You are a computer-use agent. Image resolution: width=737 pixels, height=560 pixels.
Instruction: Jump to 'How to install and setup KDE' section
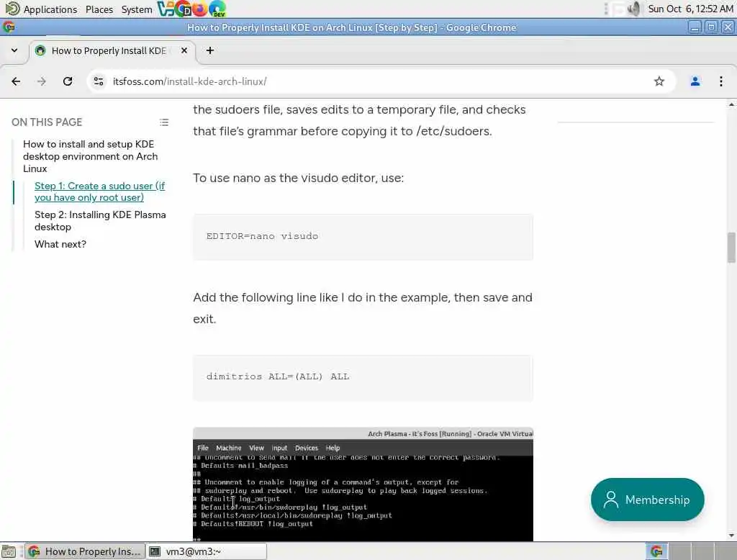click(90, 156)
